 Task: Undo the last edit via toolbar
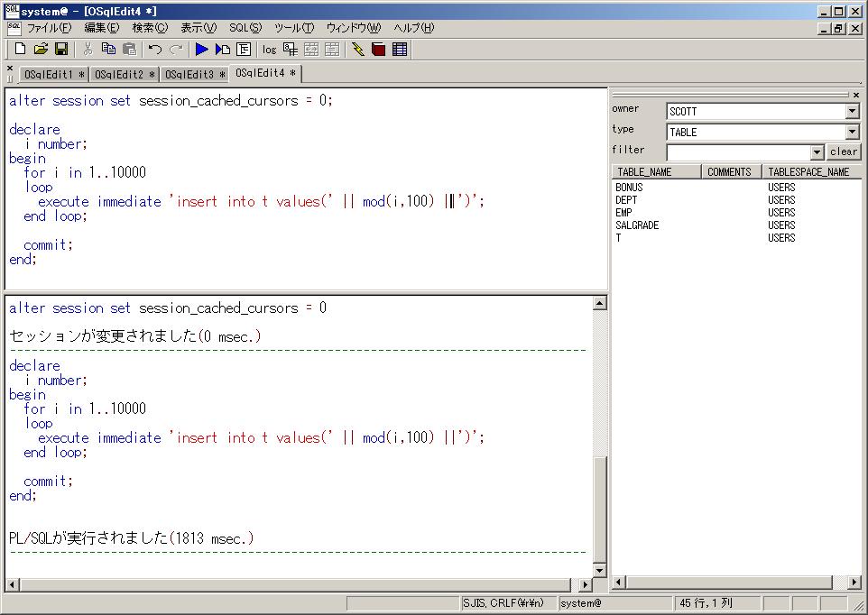(x=155, y=49)
